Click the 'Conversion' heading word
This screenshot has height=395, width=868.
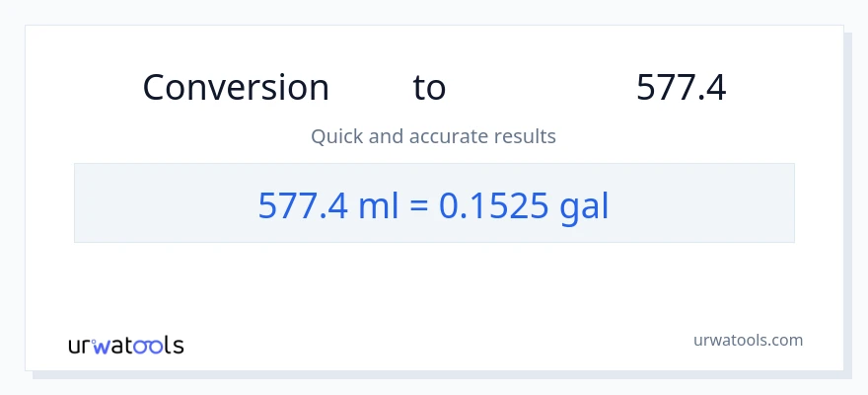tap(236, 88)
